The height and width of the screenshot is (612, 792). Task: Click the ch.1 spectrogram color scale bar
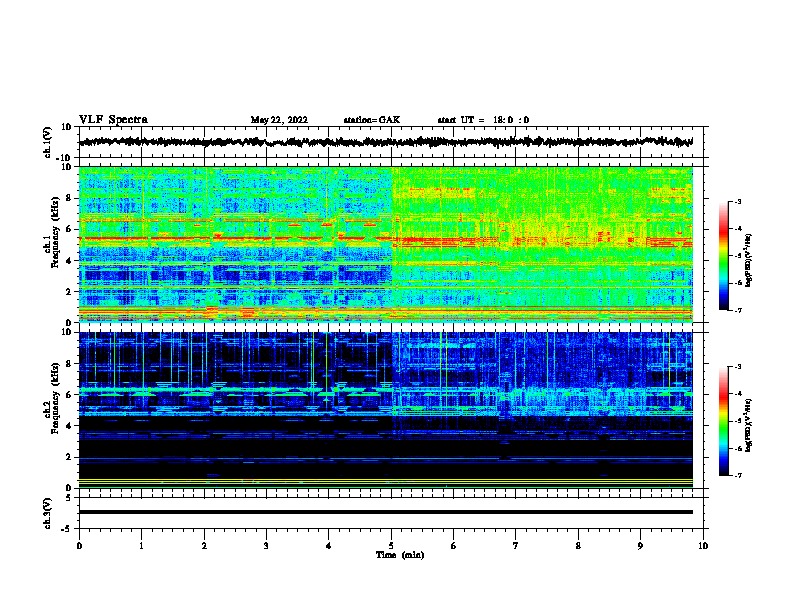point(723,256)
